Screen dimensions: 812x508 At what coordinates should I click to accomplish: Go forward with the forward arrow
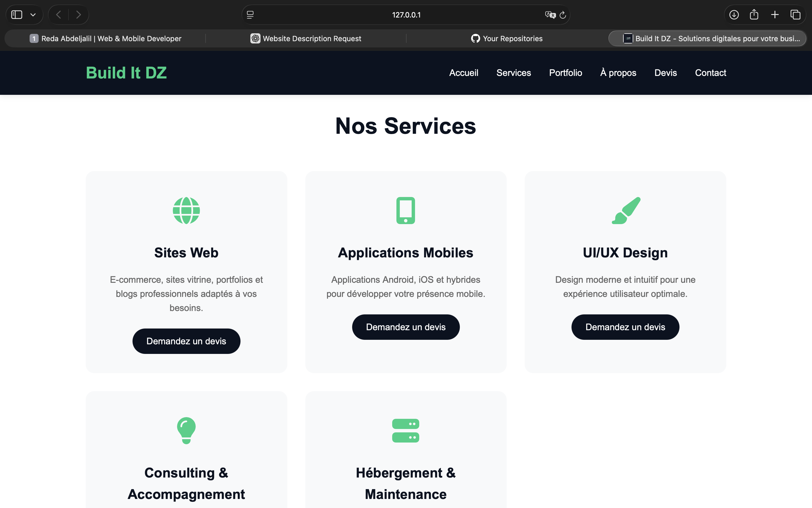pos(78,15)
